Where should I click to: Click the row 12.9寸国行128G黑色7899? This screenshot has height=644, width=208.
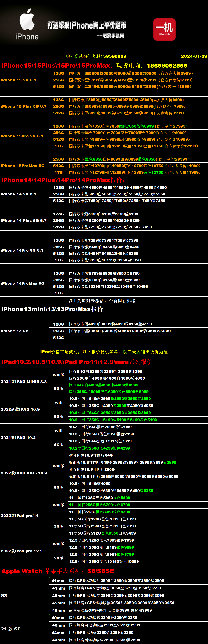tap(138, 540)
